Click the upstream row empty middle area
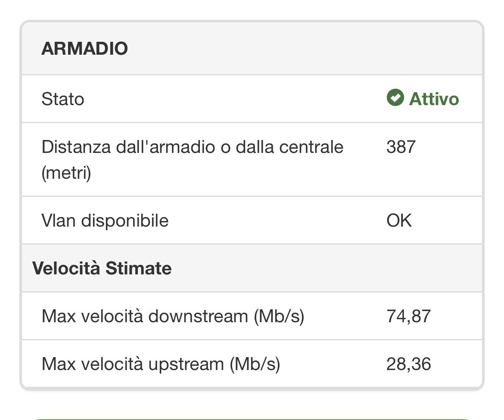 (x=333, y=364)
